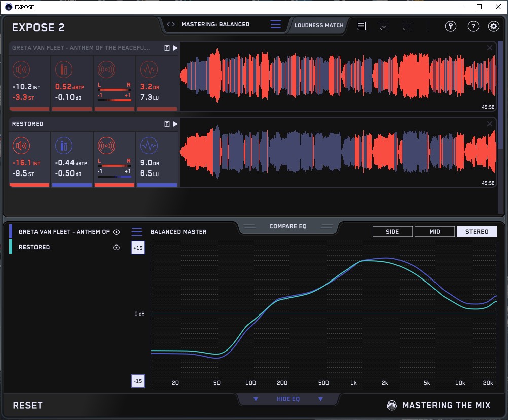Image resolution: width=508 pixels, height=420 pixels.
Task: Open the help question mark icon
Action: (x=474, y=26)
